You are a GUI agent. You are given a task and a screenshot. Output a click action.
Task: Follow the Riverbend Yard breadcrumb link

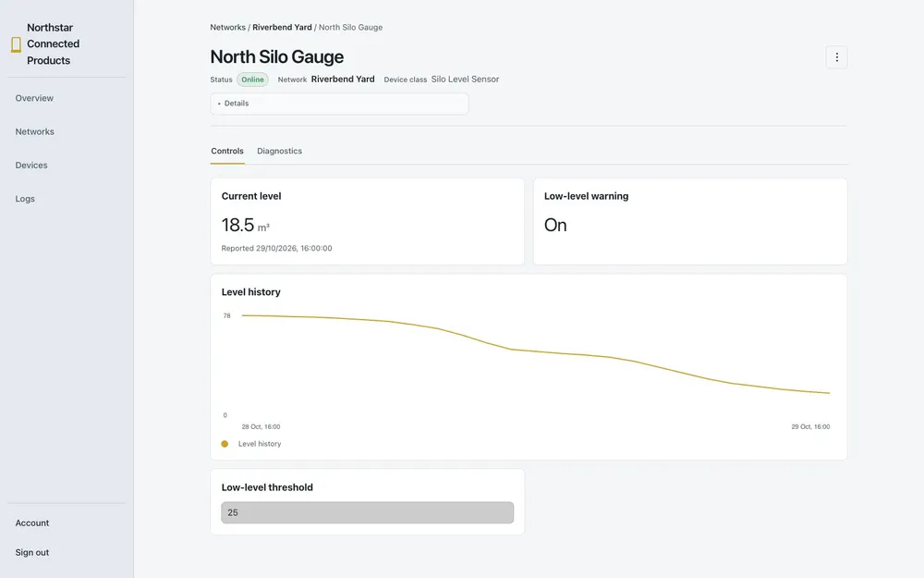pos(282,27)
